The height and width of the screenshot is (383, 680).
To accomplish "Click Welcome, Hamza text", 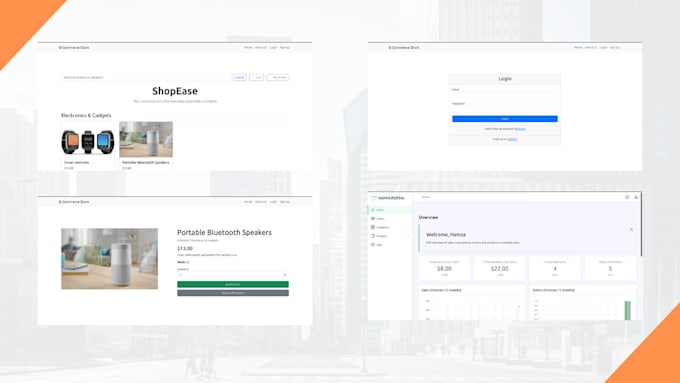I will click(446, 235).
